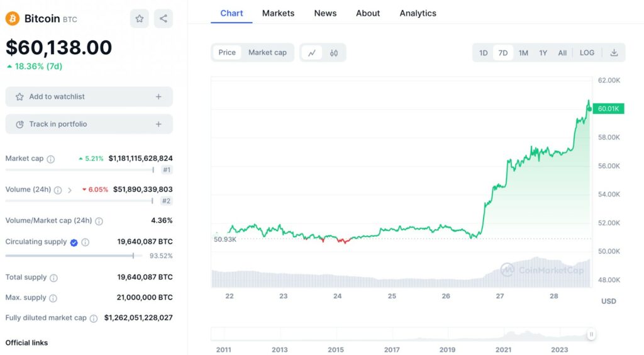Viewport: 644px width, 355px height.
Task: Click the Fully diluted market cap info icon
Action: click(94, 318)
